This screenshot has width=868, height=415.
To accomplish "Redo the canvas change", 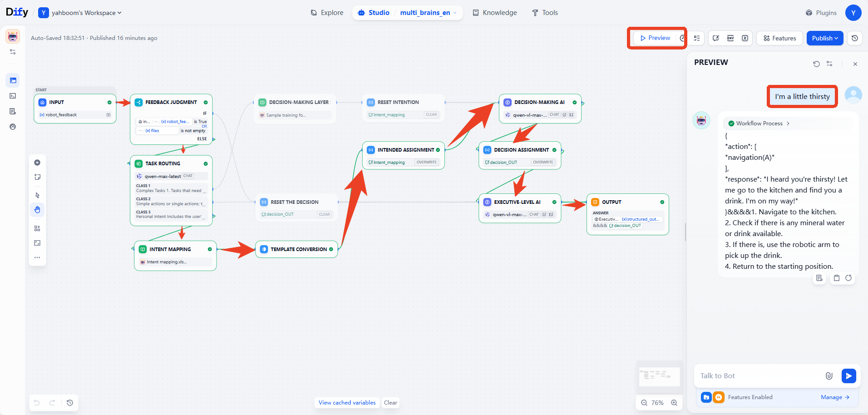I will click(52, 403).
